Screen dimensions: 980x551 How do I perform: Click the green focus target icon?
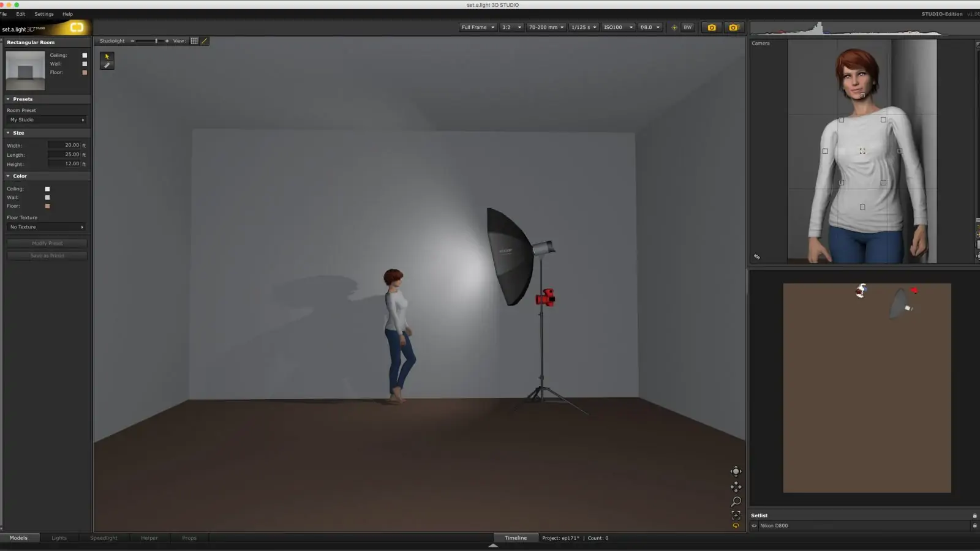coord(674,28)
